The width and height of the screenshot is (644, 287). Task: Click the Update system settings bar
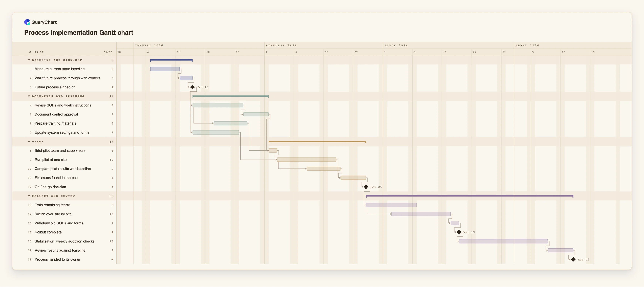(x=216, y=132)
